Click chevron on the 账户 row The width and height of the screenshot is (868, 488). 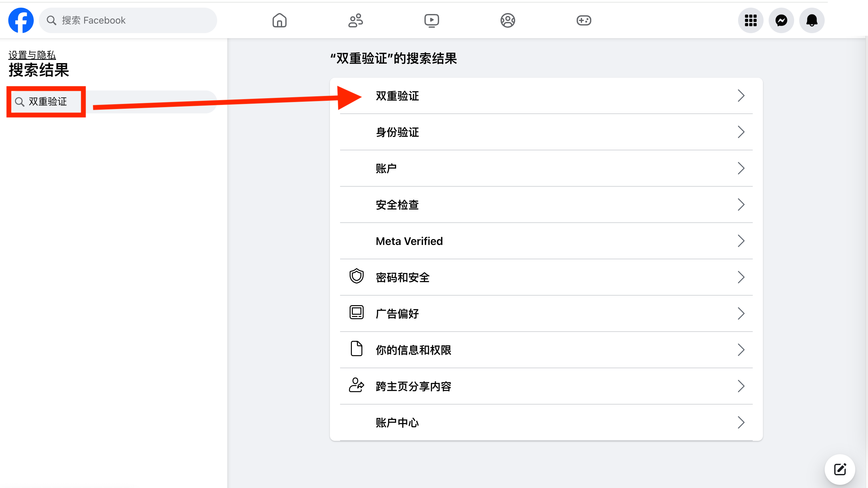tap(741, 168)
